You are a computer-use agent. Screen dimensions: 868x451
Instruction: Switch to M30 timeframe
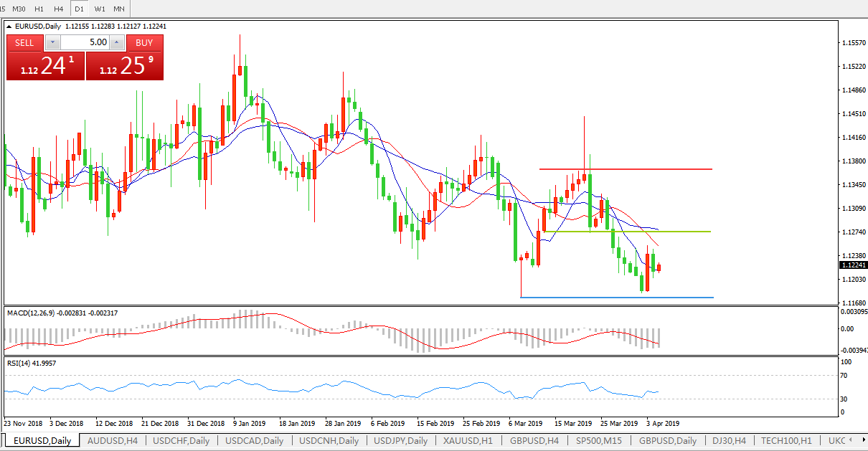click(x=19, y=9)
